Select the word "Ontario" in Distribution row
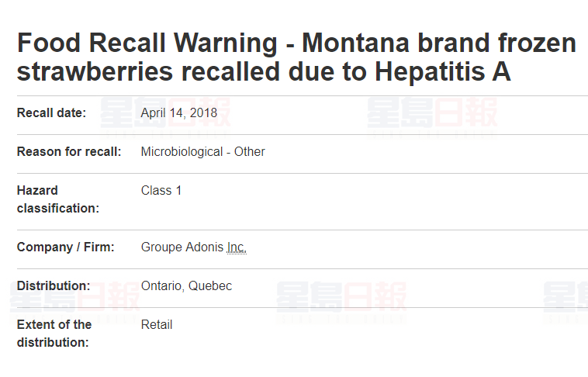This screenshot has width=588, height=377. click(x=162, y=286)
